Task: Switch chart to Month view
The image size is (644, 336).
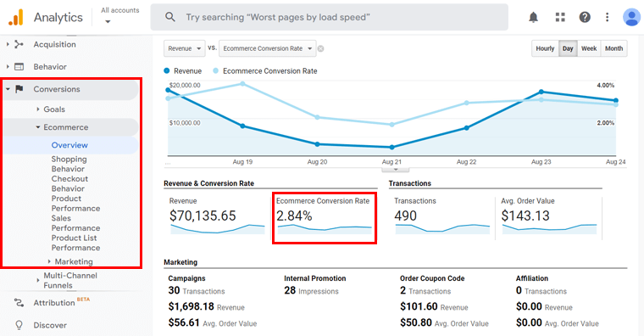Action: tap(614, 48)
